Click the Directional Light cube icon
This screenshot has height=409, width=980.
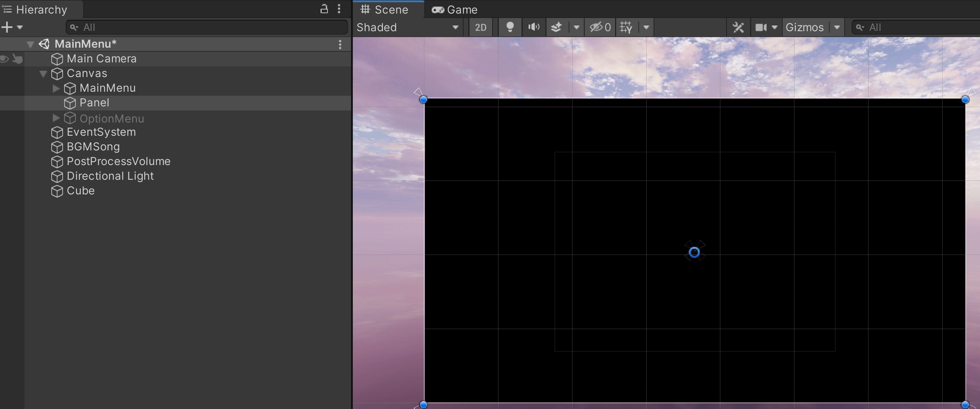click(x=57, y=176)
